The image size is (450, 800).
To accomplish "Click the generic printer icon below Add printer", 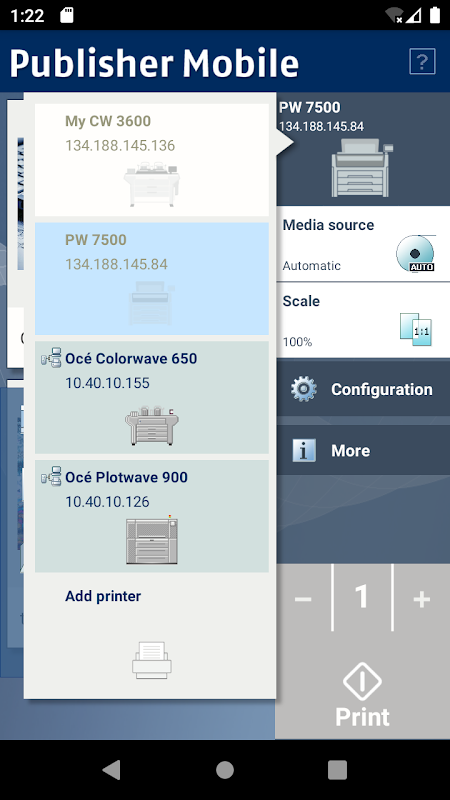I will coord(152,660).
